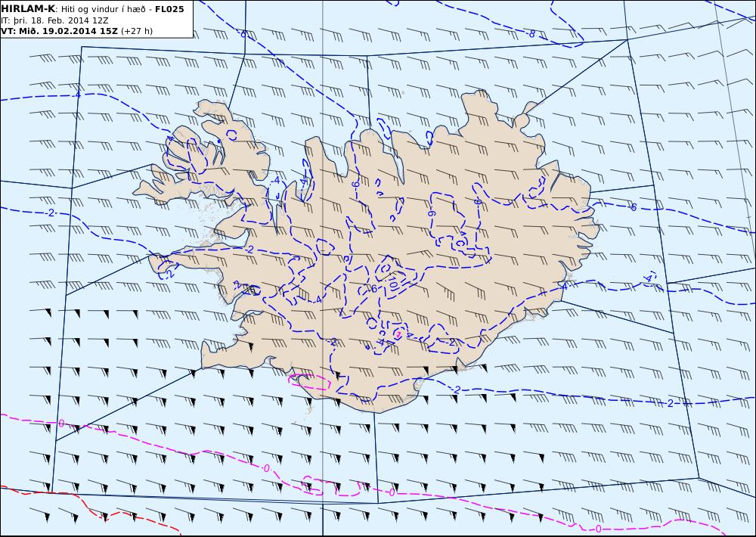Select the FL025 flight level label
Viewport: 756px width, 537px height.
169,9
